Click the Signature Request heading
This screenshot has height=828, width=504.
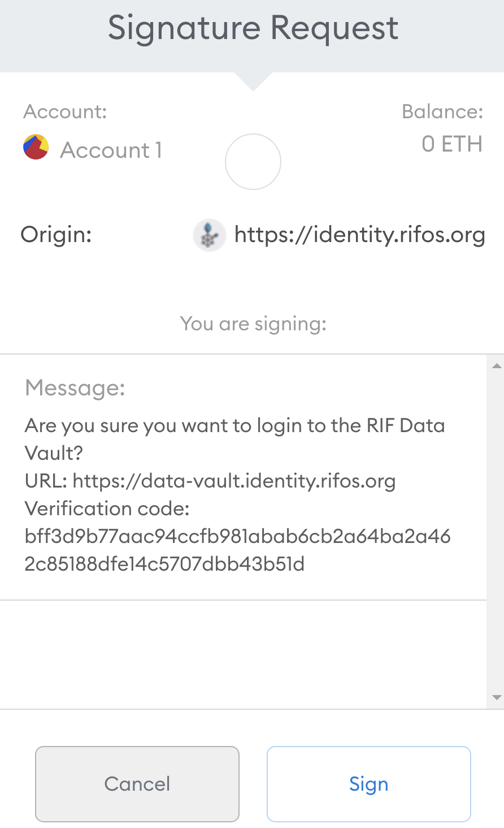[x=253, y=28]
